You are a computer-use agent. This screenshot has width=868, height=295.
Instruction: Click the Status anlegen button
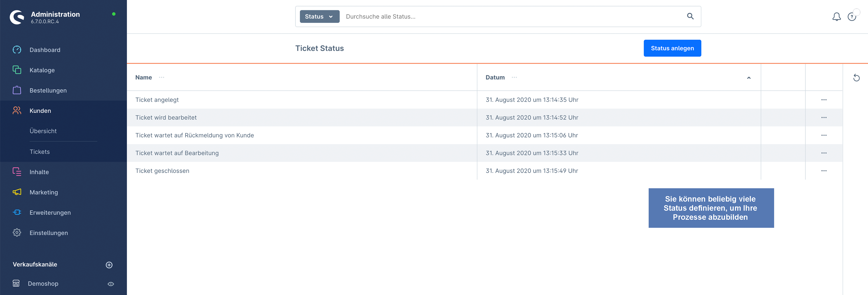pyautogui.click(x=672, y=48)
